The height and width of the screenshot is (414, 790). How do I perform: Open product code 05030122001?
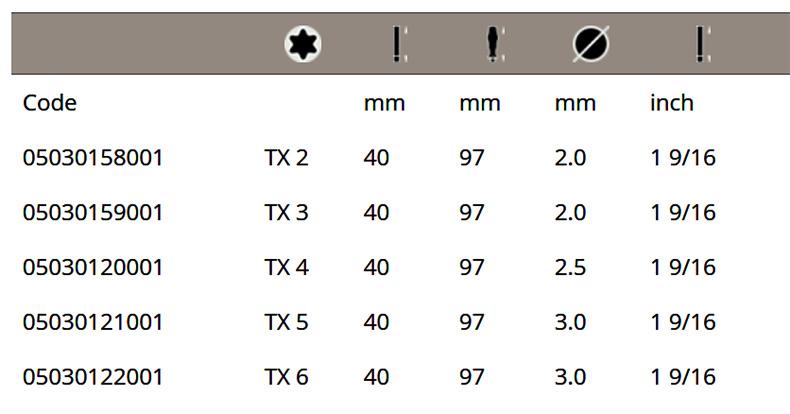(93, 378)
